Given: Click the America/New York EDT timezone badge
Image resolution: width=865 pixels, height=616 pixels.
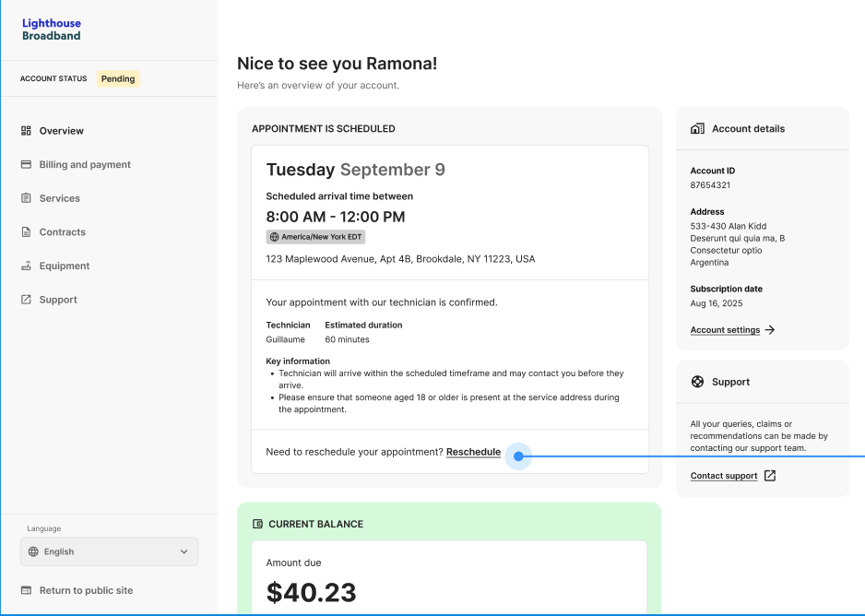Looking at the screenshot, I should (315, 237).
